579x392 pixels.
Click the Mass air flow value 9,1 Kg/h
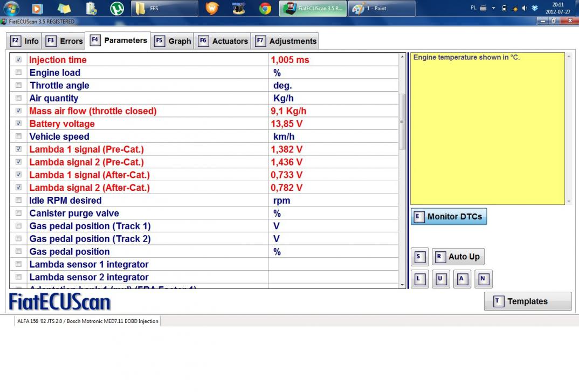click(288, 111)
